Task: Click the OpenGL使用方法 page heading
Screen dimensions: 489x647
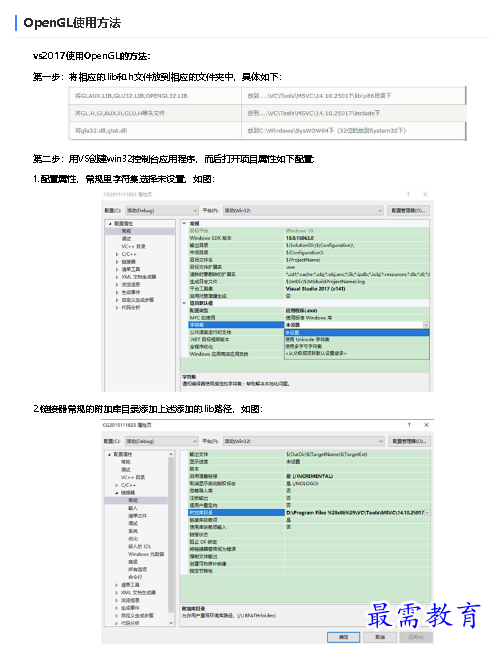Action: (72, 22)
